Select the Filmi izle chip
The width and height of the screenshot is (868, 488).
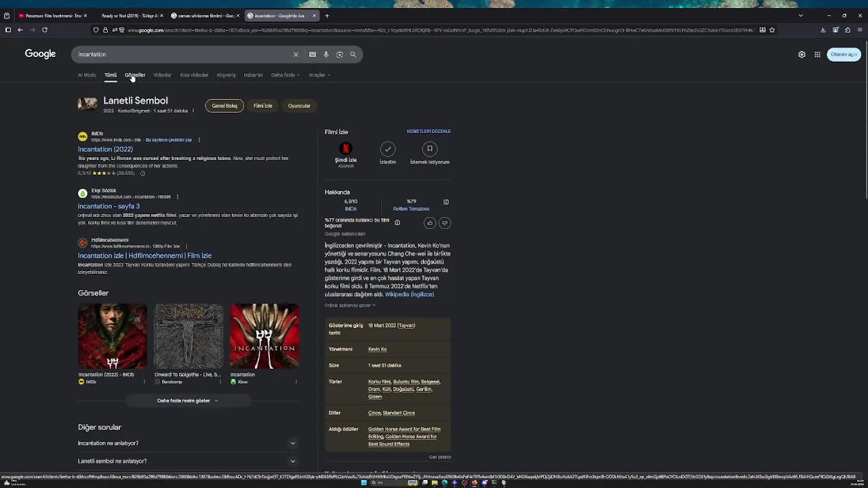coord(262,106)
